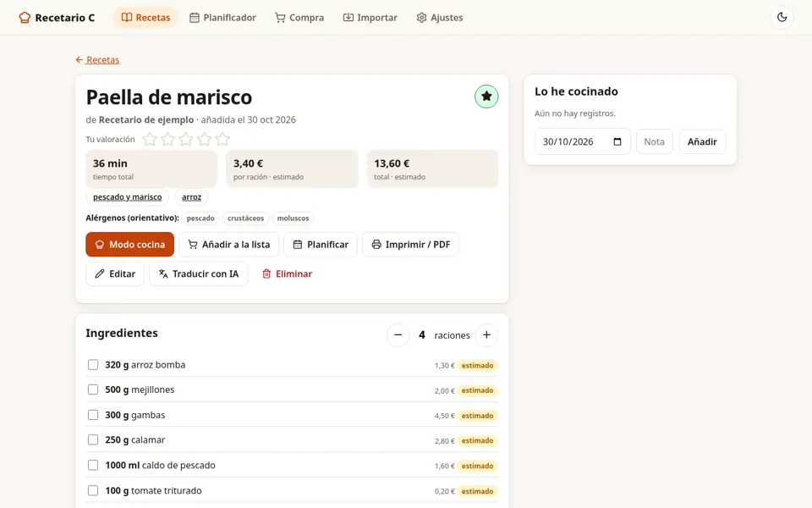Image resolution: width=812 pixels, height=508 pixels.
Task: Click Añadir a la lista button
Action: coord(229,244)
